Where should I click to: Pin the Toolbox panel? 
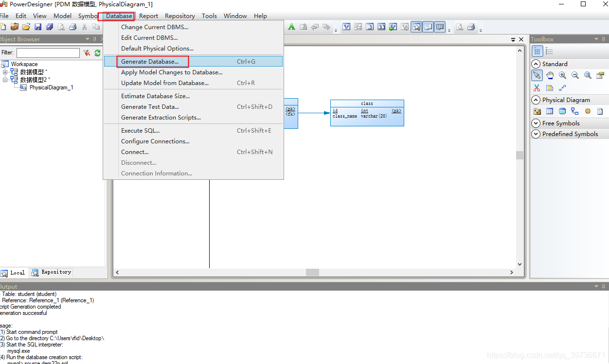point(604,39)
